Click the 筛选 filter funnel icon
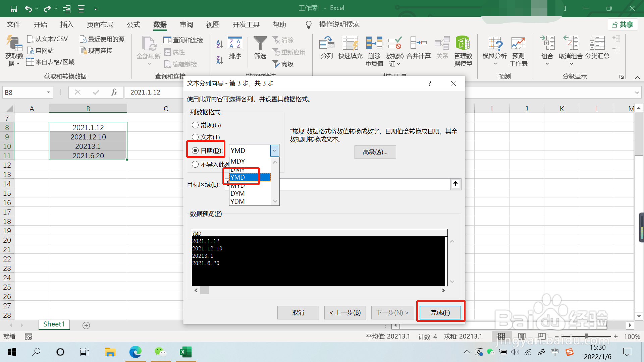The height and width of the screenshot is (362, 644). tap(260, 44)
